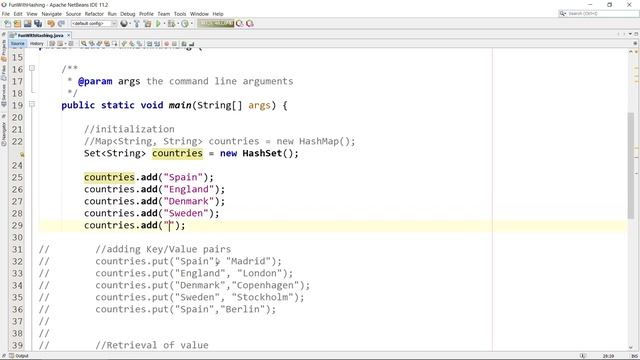Click the Stop Macro Recording icon
The height and width of the screenshot is (360, 640).
(174, 43)
